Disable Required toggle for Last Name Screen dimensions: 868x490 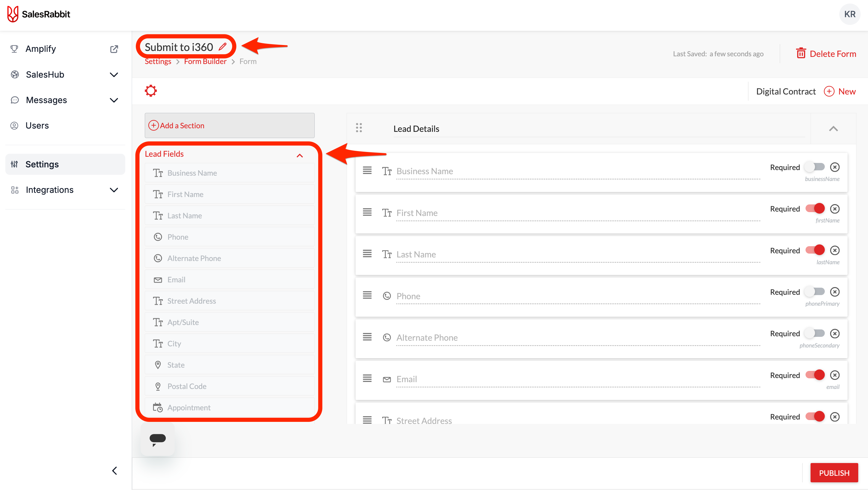tap(814, 251)
